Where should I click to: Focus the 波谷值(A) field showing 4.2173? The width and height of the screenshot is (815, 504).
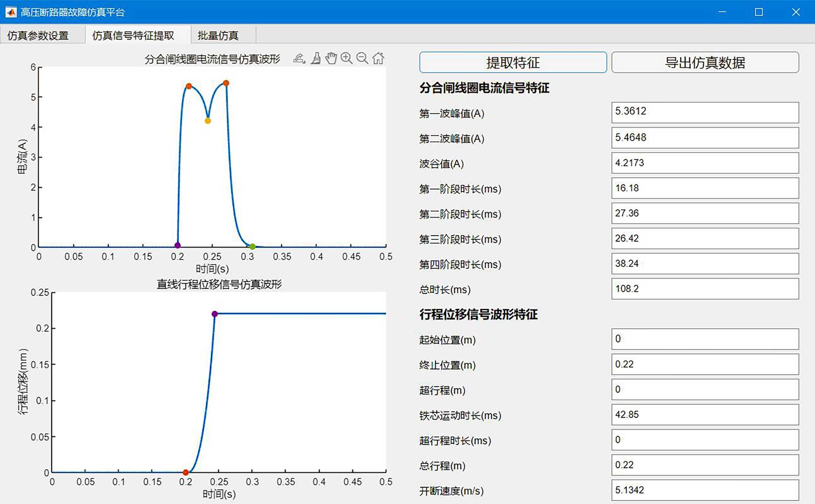tap(705, 163)
